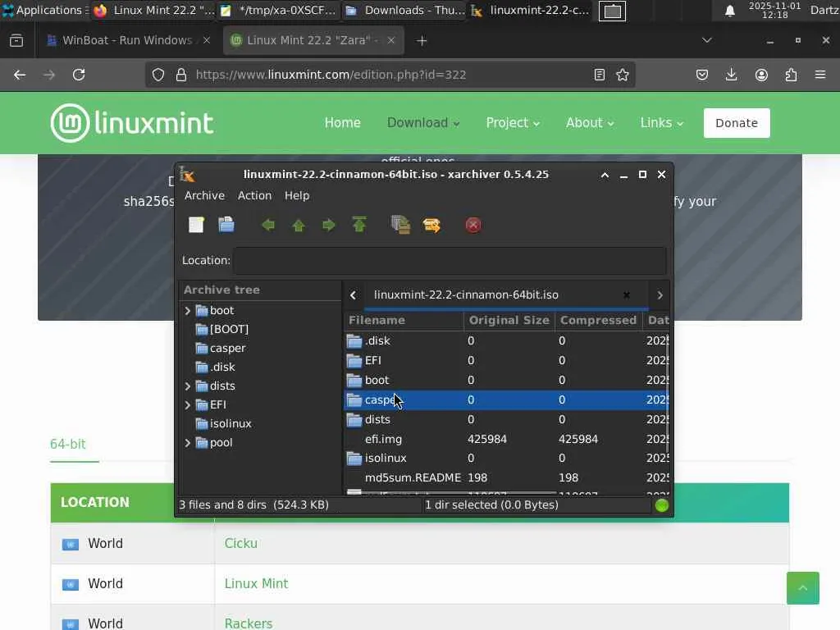Open the Linux Mint mirror link

(256, 583)
